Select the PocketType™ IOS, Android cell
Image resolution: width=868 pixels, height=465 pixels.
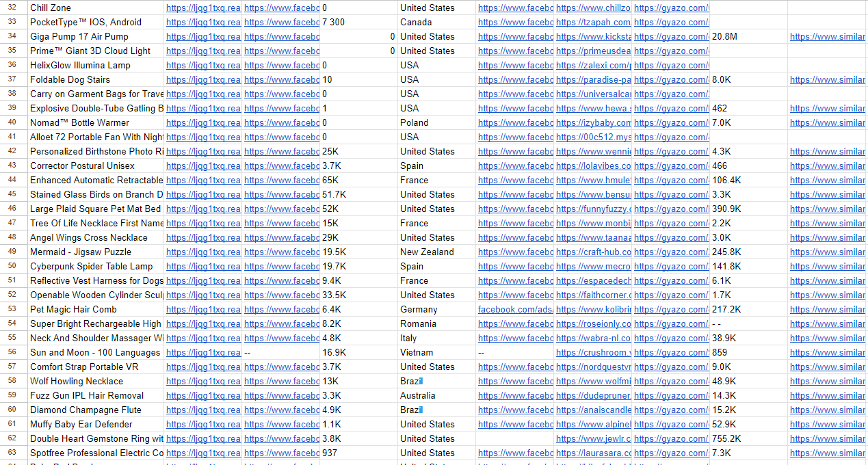point(96,23)
